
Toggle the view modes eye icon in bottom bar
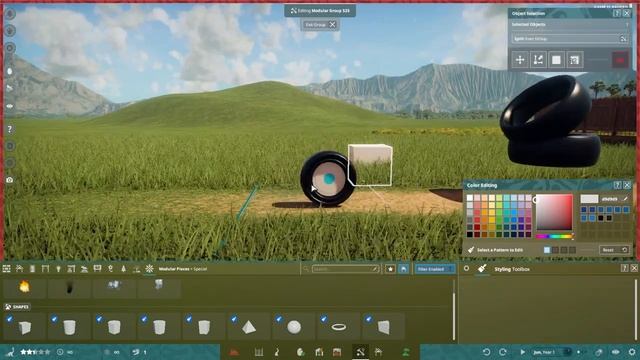tap(616, 352)
